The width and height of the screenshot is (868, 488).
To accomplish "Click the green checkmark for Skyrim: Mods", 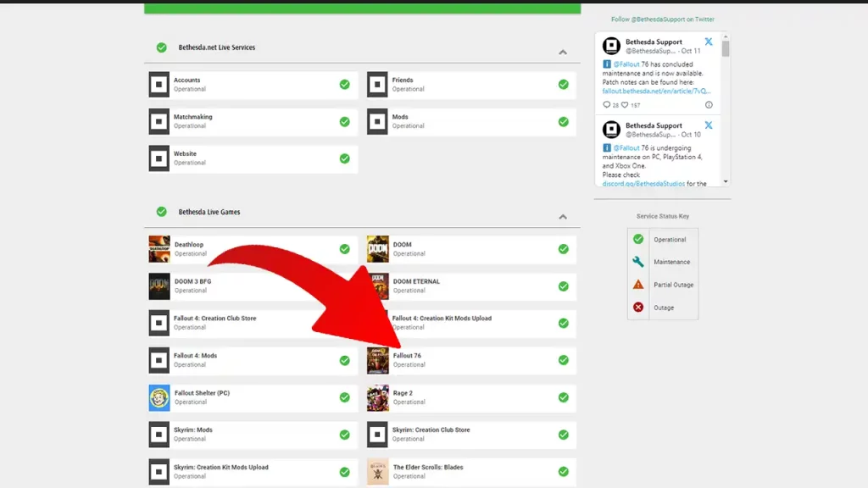I will [344, 435].
